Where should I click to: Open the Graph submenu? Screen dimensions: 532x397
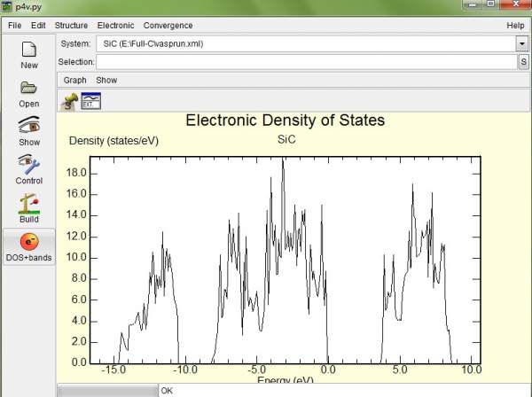click(x=75, y=81)
